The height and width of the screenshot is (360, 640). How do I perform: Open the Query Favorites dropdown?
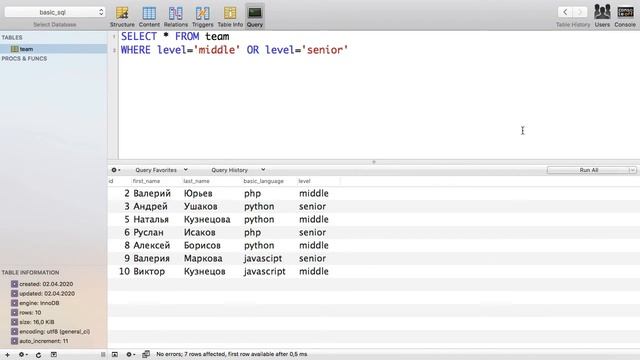pos(161,170)
